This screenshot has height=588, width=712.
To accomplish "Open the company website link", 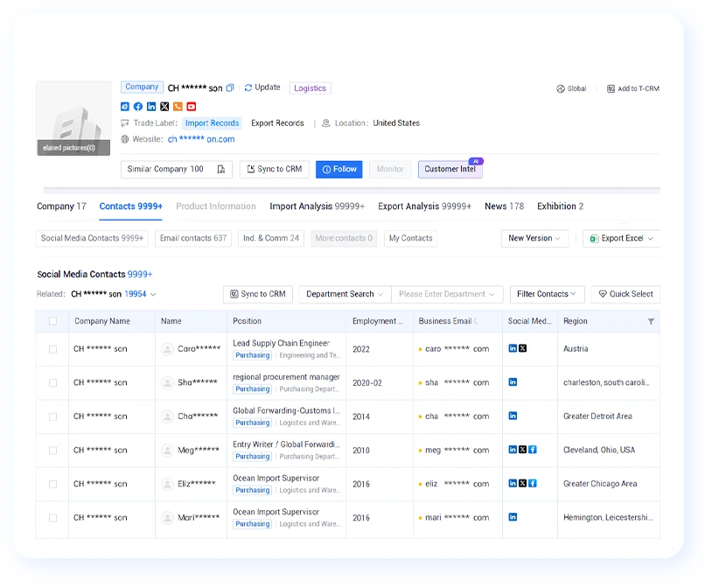I will (x=201, y=139).
